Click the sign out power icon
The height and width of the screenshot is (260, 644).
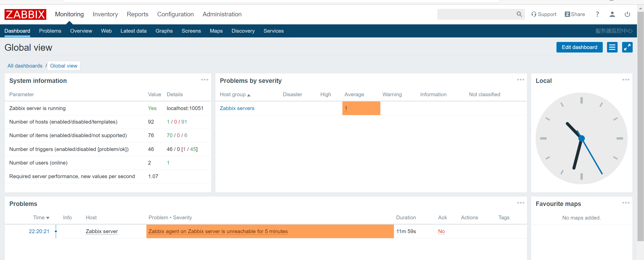[627, 14]
